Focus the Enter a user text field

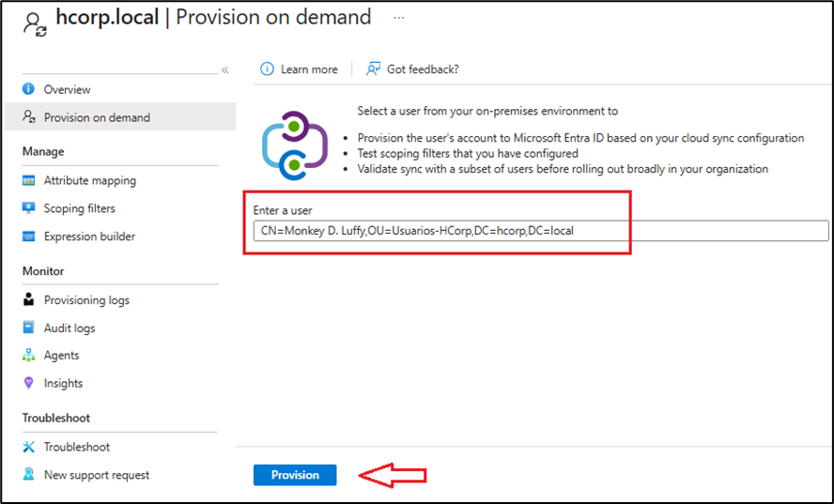[540, 231]
